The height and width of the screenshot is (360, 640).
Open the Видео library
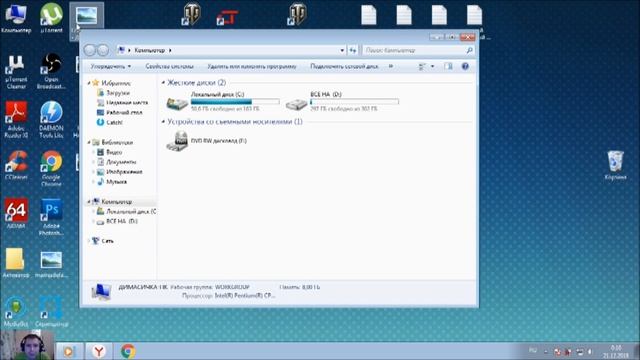(x=114, y=152)
